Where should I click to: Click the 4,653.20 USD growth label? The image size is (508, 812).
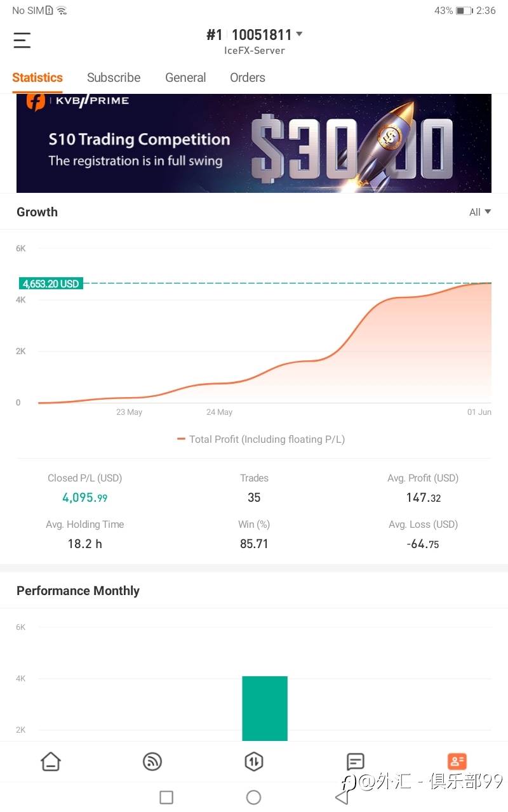point(51,284)
